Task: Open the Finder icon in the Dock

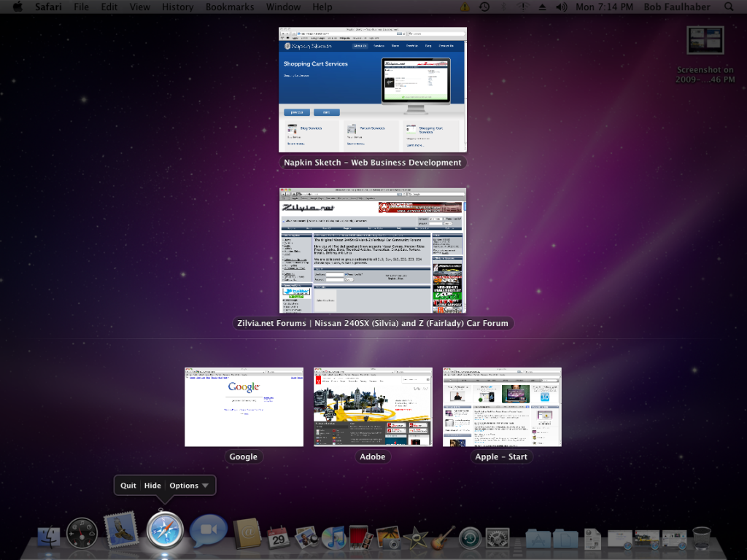Action: [x=49, y=537]
